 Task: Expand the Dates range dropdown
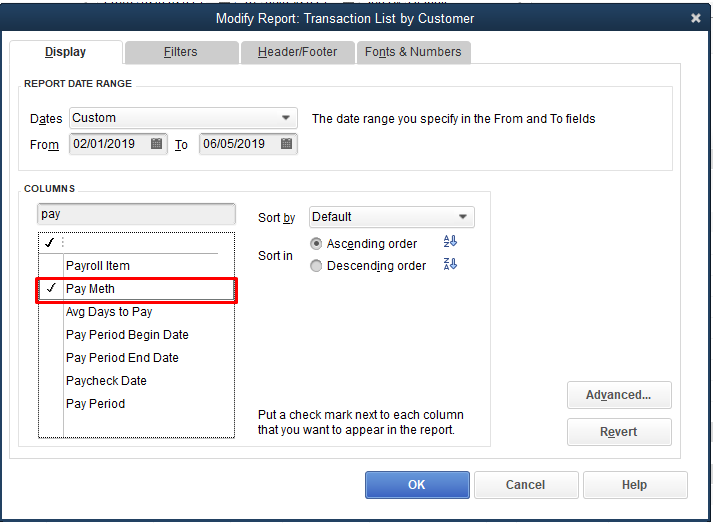point(287,118)
